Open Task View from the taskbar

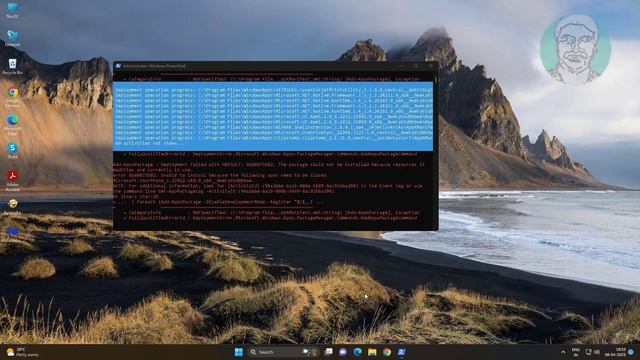point(329,352)
